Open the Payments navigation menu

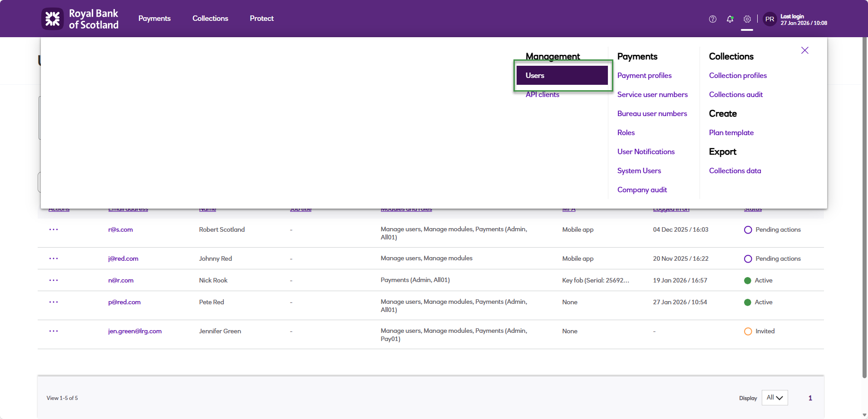[154, 19]
